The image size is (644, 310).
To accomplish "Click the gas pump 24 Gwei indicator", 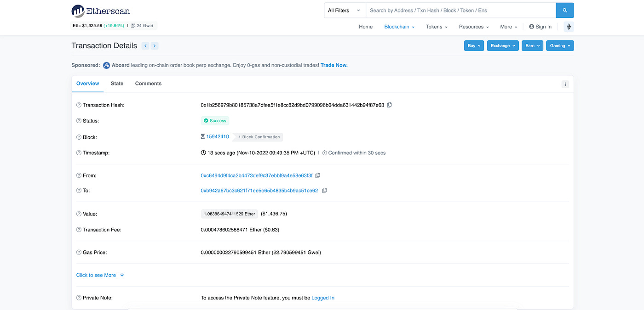I will 143,26.
